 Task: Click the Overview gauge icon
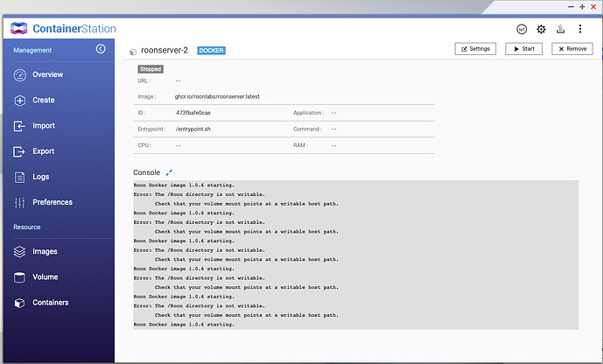tap(19, 75)
